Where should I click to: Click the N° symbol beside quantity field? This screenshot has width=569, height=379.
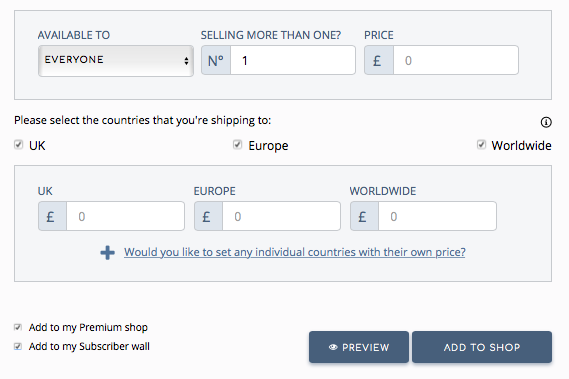point(216,60)
